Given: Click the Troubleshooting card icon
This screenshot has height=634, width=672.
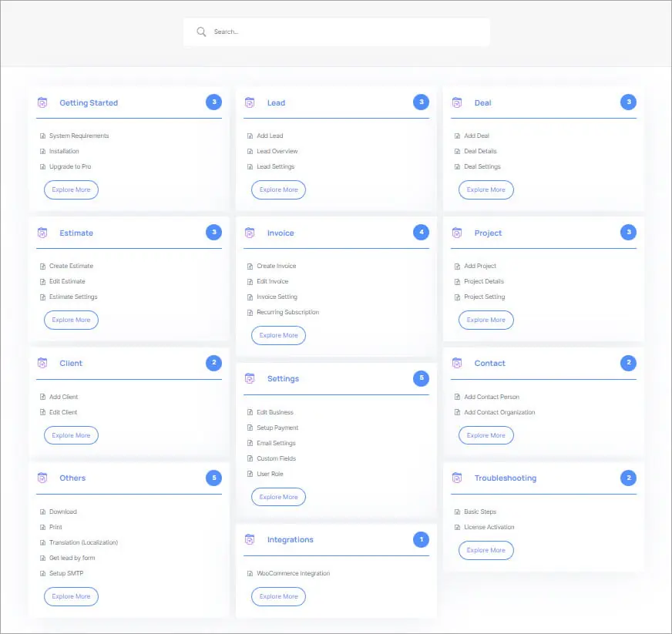Looking at the screenshot, I should (x=457, y=478).
